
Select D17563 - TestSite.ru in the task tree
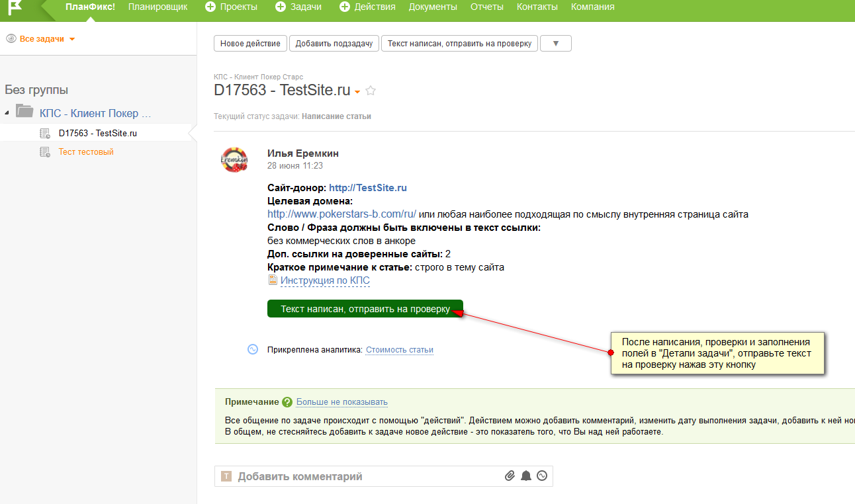98,133
